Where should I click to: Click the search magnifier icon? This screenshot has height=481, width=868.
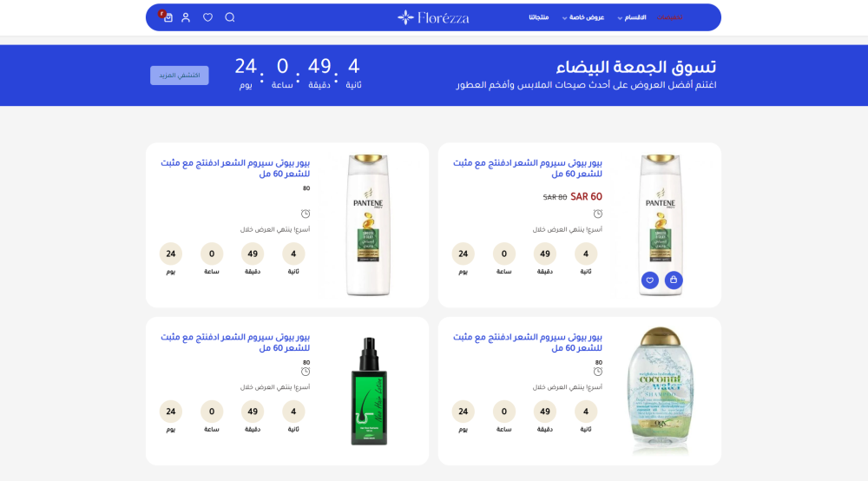tap(230, 17)
